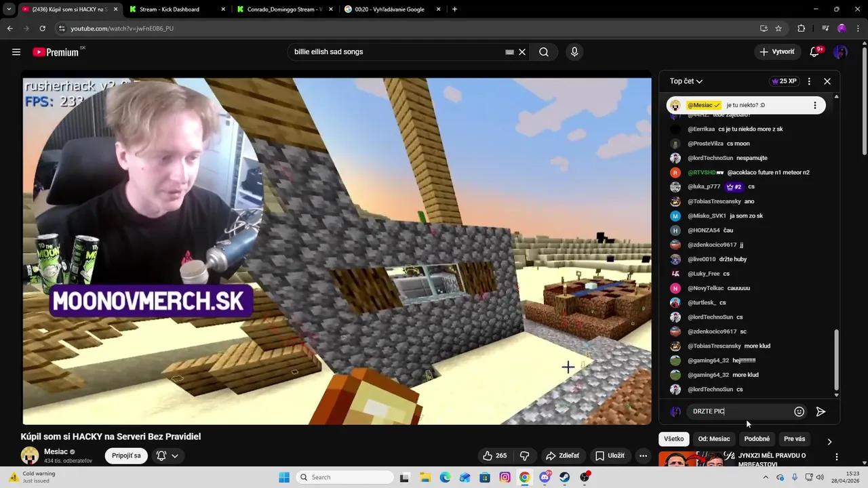
Task: Open Windows Start menu
Action: pyautogui.click(x=283, y=477)
